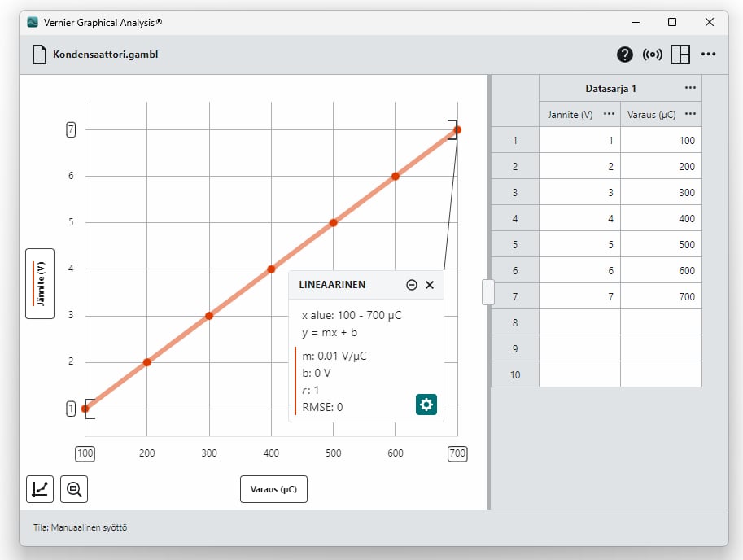This screenshot has width=743, height=560.
Task: Change x-axis variable via Varaus (µC) button
Action: [273, 488]
